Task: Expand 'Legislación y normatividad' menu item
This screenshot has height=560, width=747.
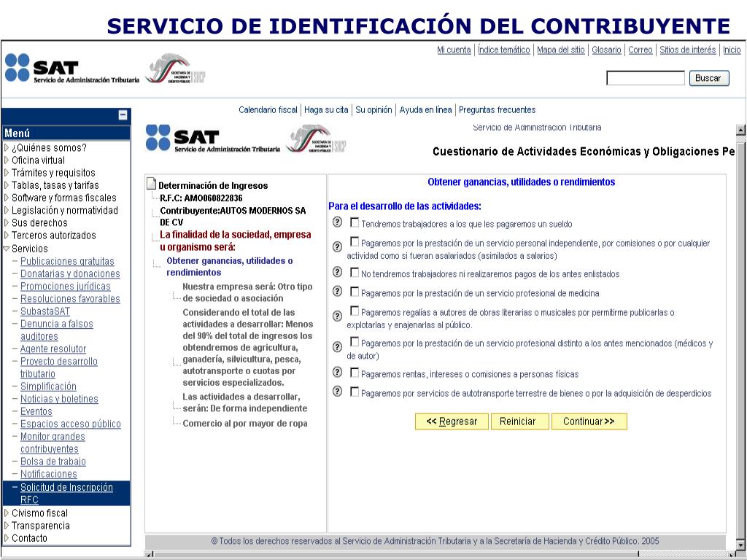Action: [x=7, y=210]
